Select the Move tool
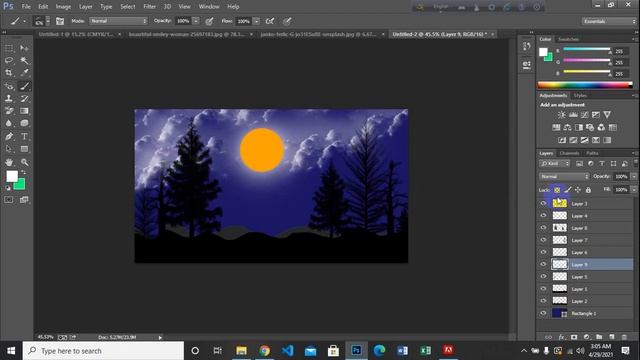This screenshot has height=360, width=640. 24,48
